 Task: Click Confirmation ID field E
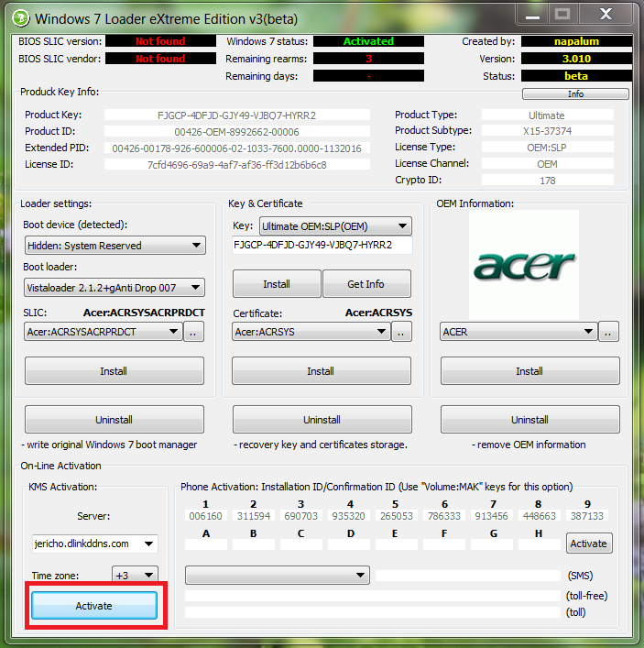pos(397,544)
